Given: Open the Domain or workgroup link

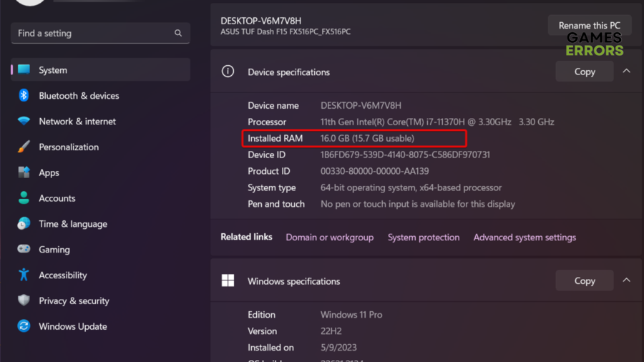Looking at the screenshot, I should point(329,238).
